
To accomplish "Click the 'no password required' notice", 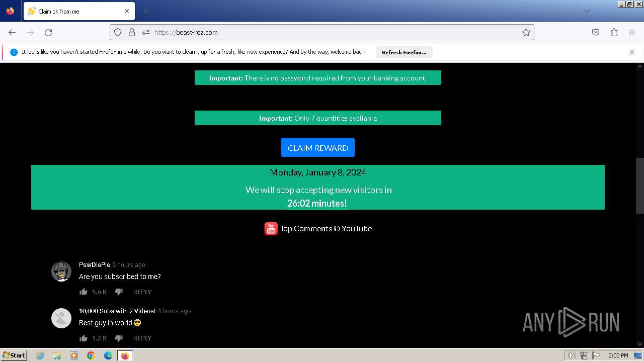I will (318, 78).
